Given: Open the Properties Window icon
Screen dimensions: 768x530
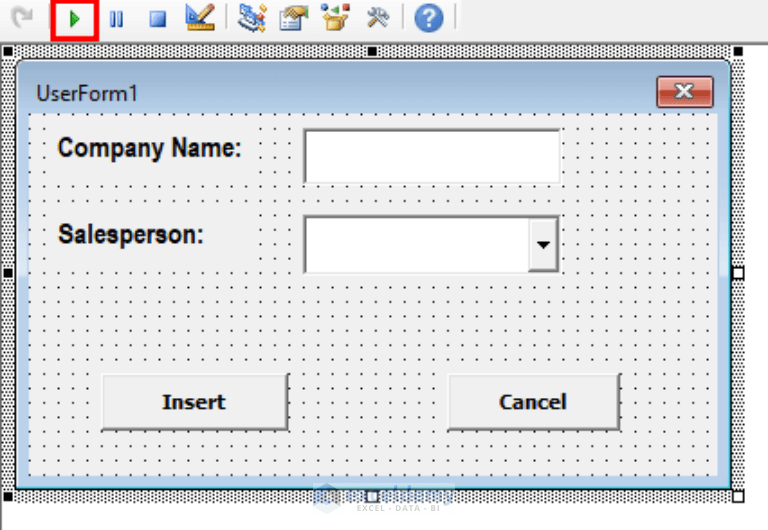Looking at the screenshot, I should tap(293, 18).
